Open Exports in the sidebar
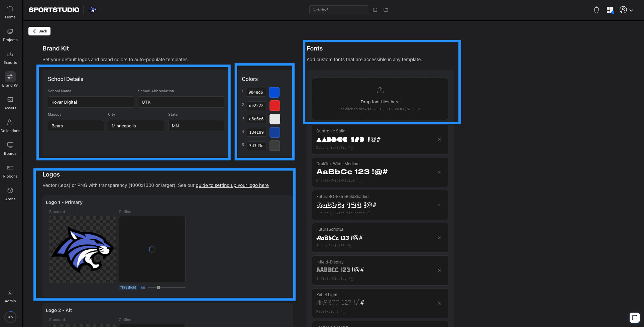This screenshot has height=327, width=644. point(10,58)
